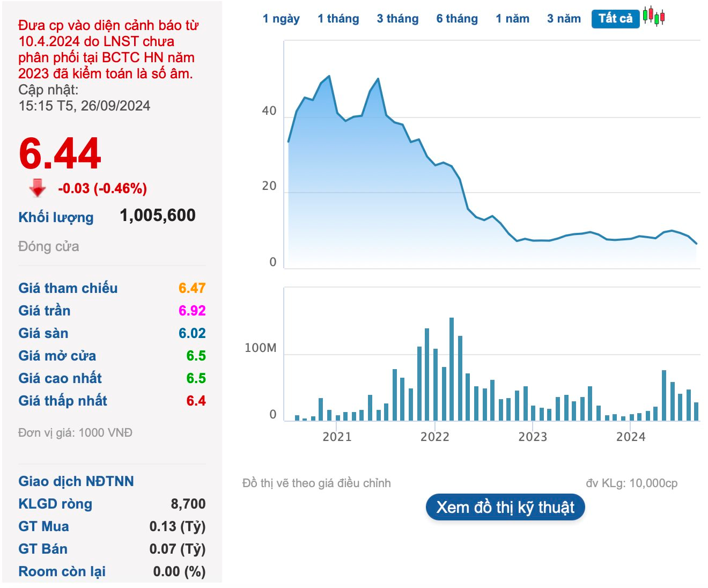Click the reference price 6.47
Viewport: 708px width, 588px height.
click(x=192, y=288)
